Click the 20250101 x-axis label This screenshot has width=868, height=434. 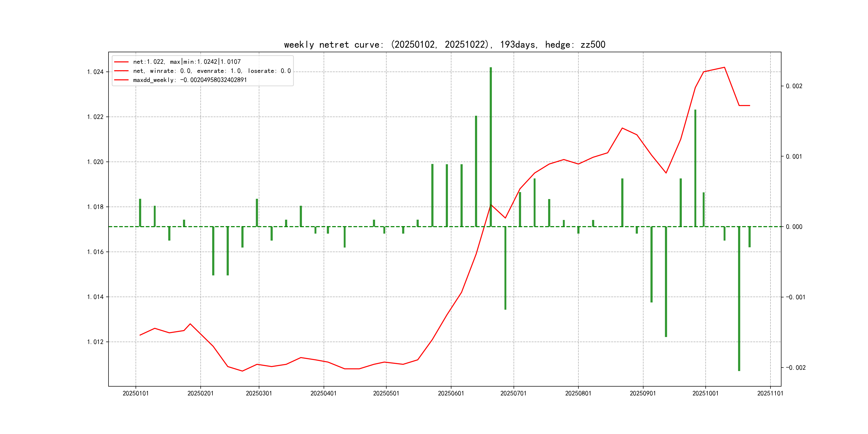coord(136,393)
